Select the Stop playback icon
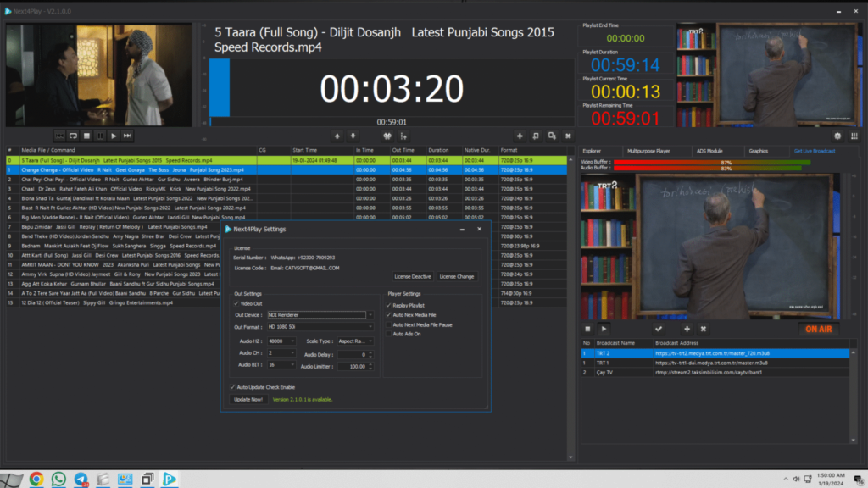The width and height of the screenshot is (868, 488). point(86,135)
